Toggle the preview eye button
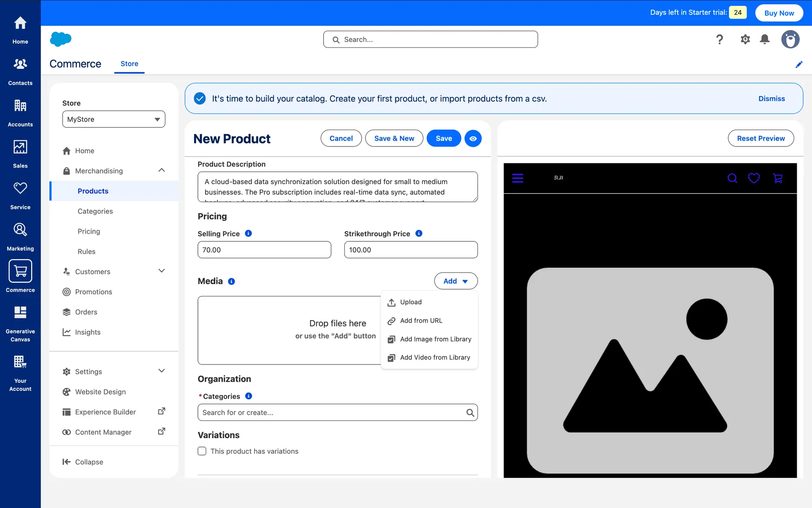 473,138
